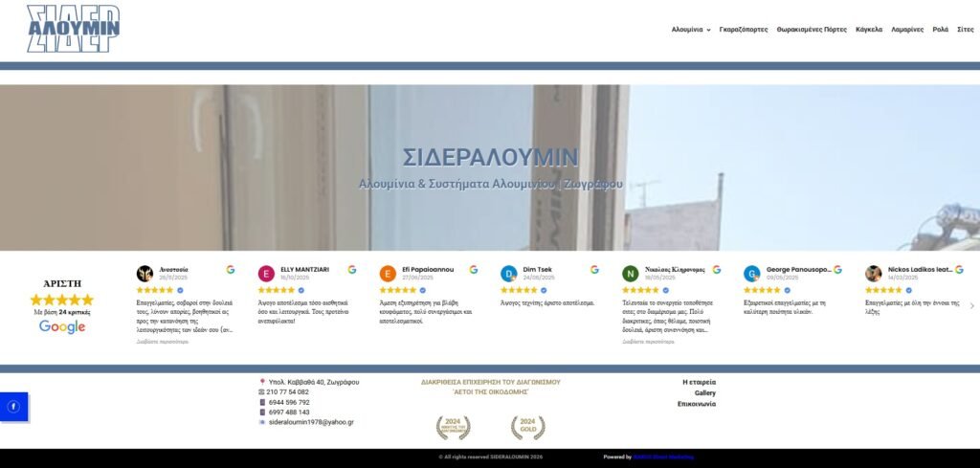Click George Panousopo's avatar
Screen dimensions: 980x468
tap(752, 274)
